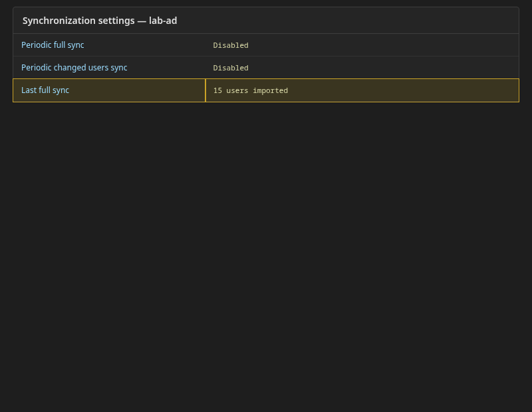This screenshot has width=532, height=412.
Task: Select the '15 users imported' value
Action: 251,90
